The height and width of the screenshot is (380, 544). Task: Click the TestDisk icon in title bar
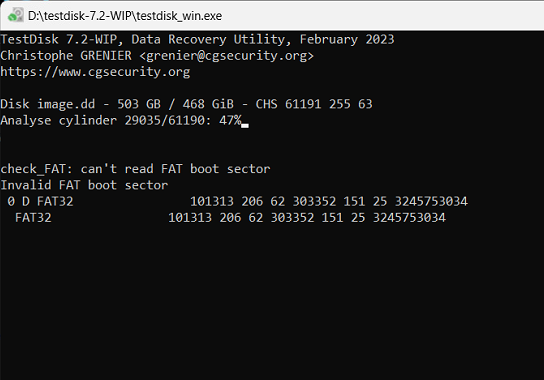tap(16, 15)
